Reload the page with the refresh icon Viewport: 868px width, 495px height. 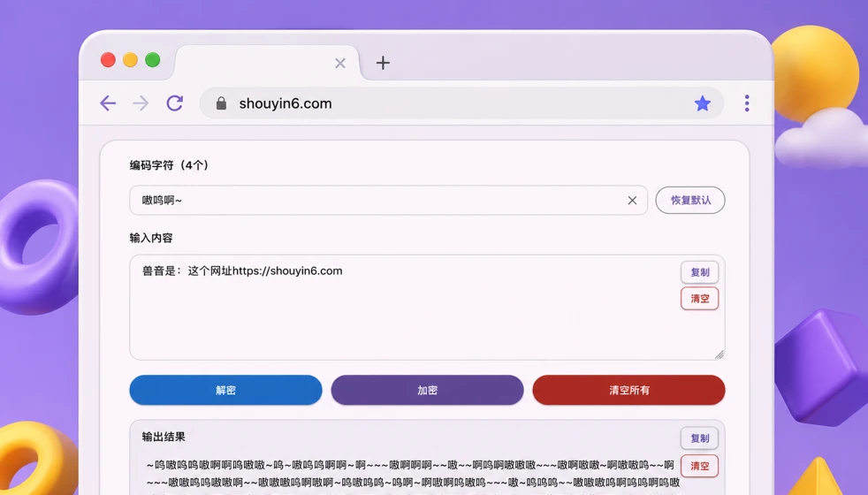(x=175, y=103)
